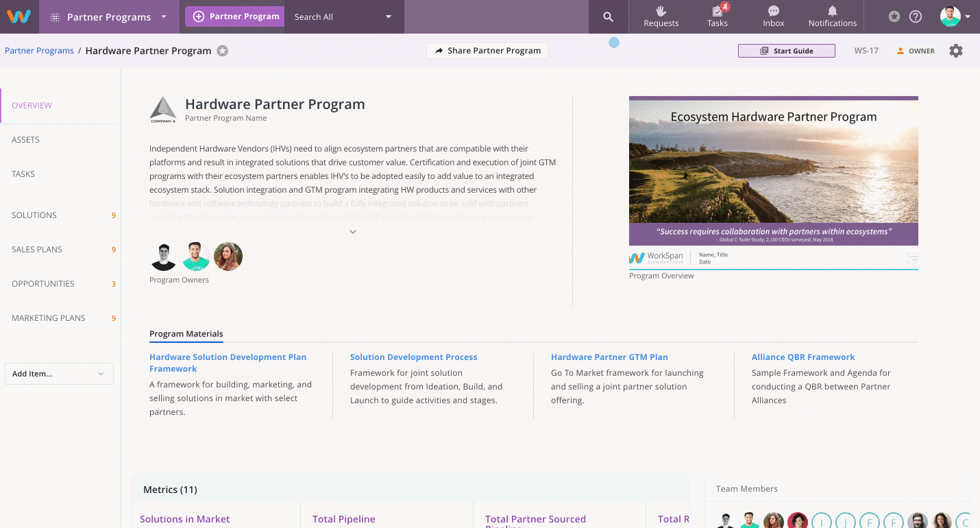Click the first program owner avatar
Screen dimensions: 980x528
163,256
